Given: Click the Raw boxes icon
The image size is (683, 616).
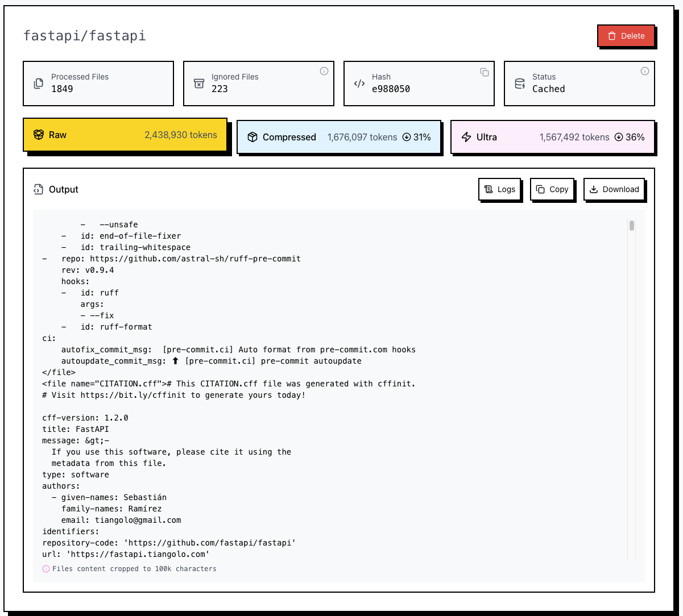Looking at the screenshot, I should click(x=39, y=135).
